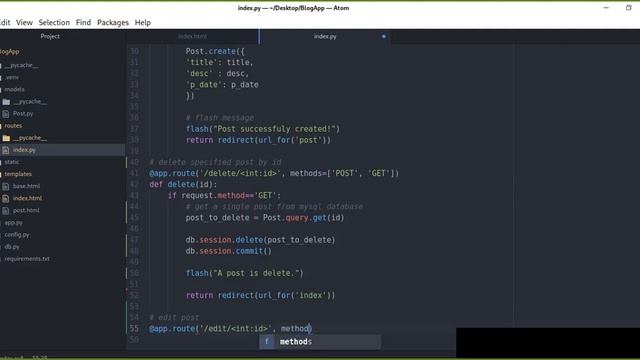Switch to the index.py tab

[x=325, y=36]
